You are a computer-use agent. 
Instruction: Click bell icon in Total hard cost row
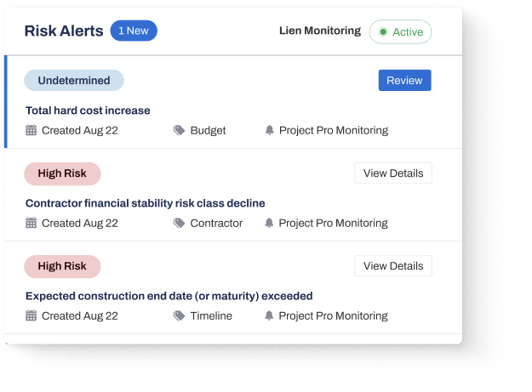[x=269, y=130]
